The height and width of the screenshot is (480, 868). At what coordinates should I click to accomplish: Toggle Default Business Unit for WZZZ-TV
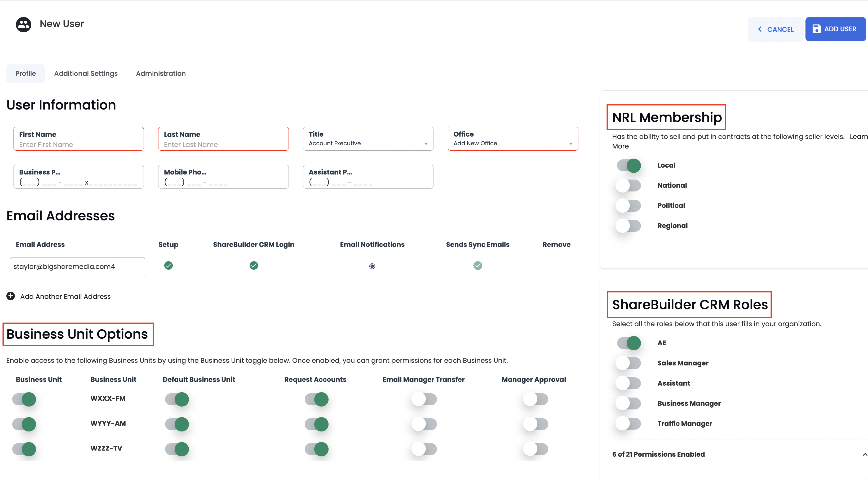click(x=177, y=449)
